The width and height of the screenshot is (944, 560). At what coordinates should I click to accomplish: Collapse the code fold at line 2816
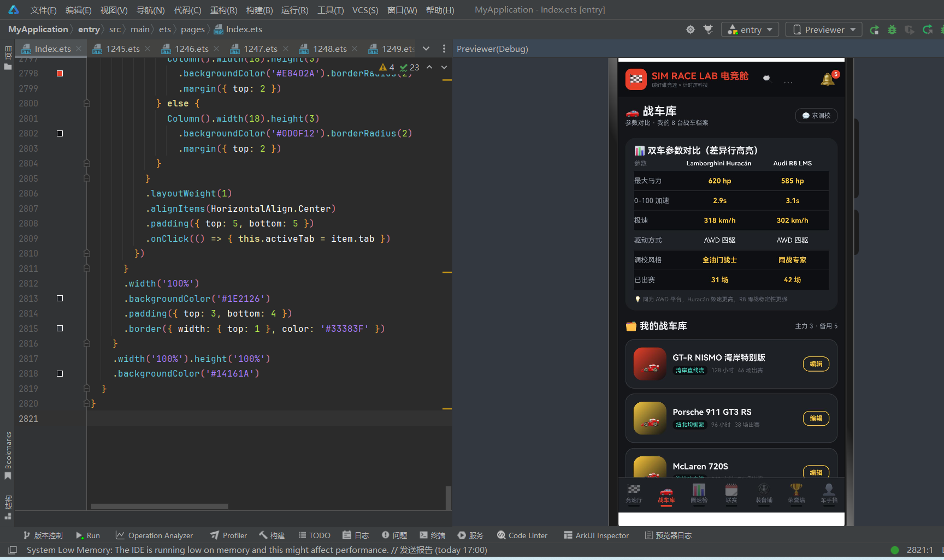click(x=86, y=343)
